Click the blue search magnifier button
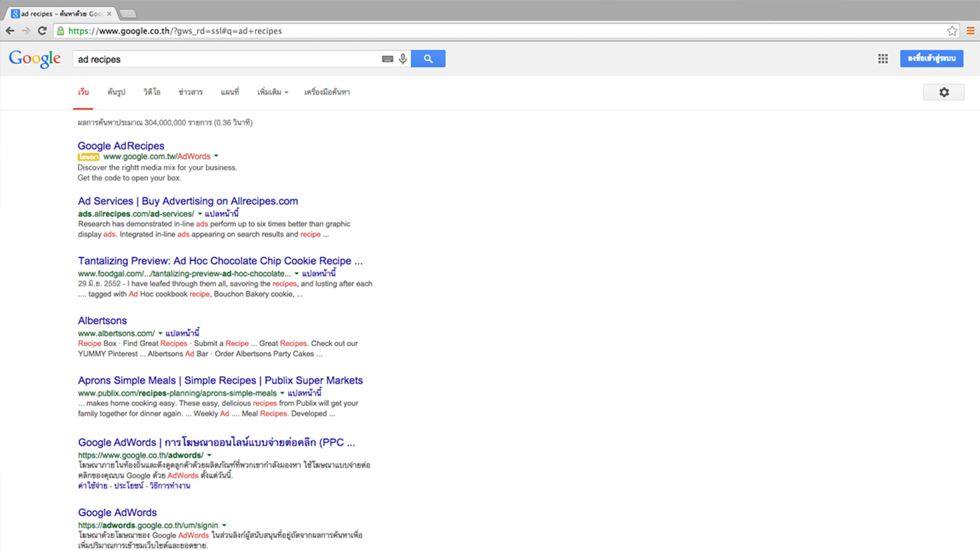 click(428, 59)
